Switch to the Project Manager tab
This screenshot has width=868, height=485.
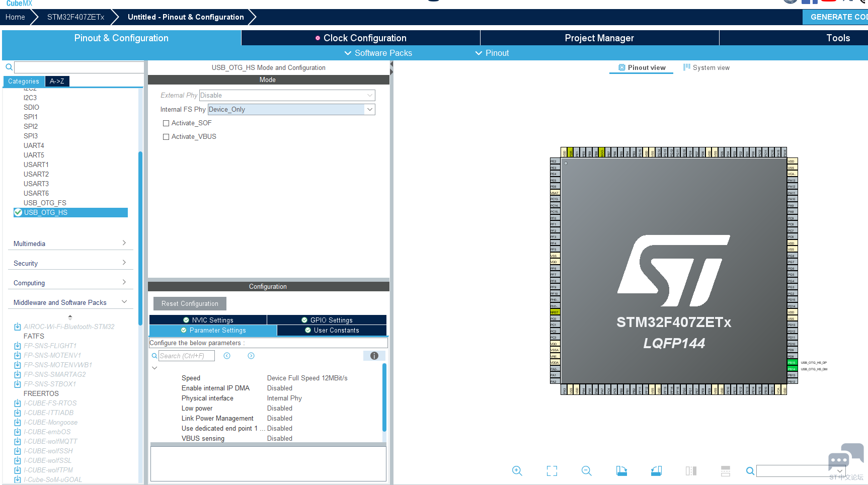point(599,38)
